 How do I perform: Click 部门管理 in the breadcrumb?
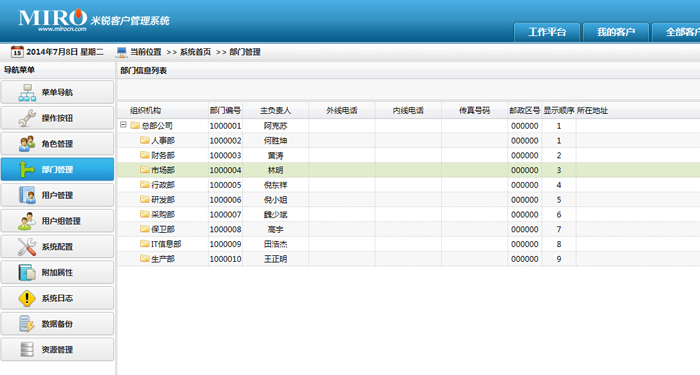pos(245,52)
